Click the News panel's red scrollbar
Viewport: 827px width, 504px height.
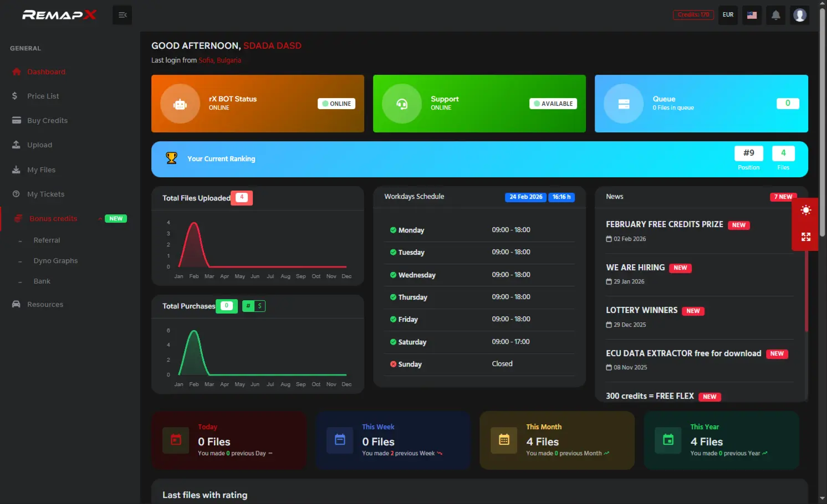click(x=806, y=294)
